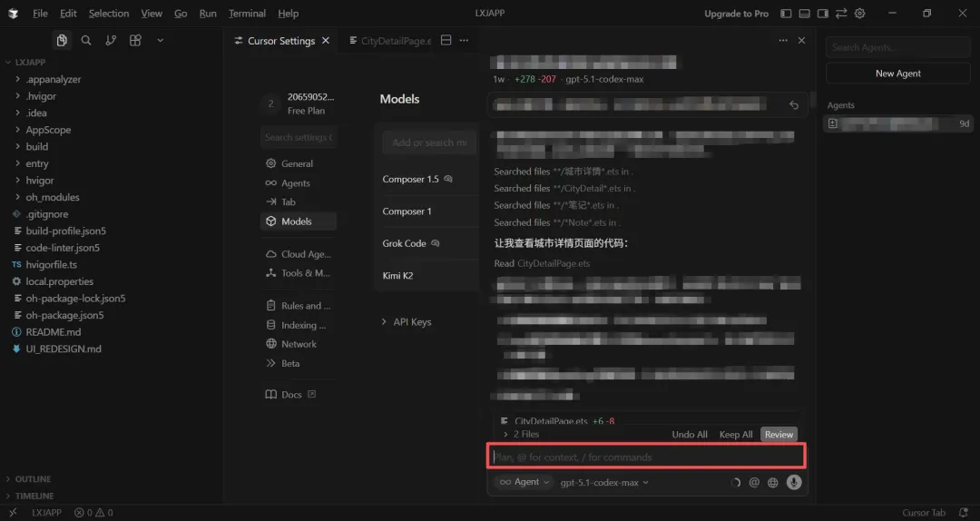
Task: Select General settings section
Action: tap(298, 163)
